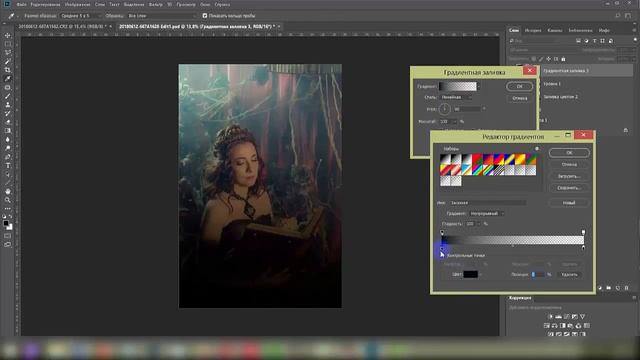Toggle layer filter on/off switch

(635, 40)
